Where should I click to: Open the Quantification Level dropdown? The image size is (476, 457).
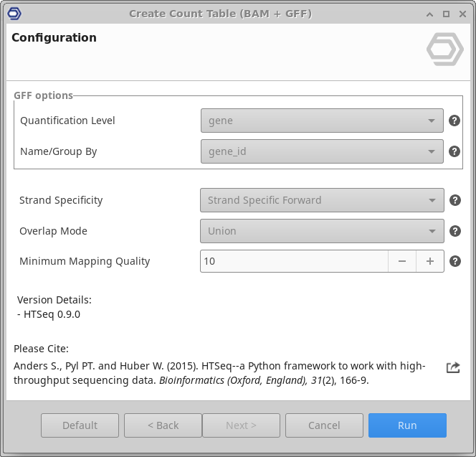(x=322, y=121)
